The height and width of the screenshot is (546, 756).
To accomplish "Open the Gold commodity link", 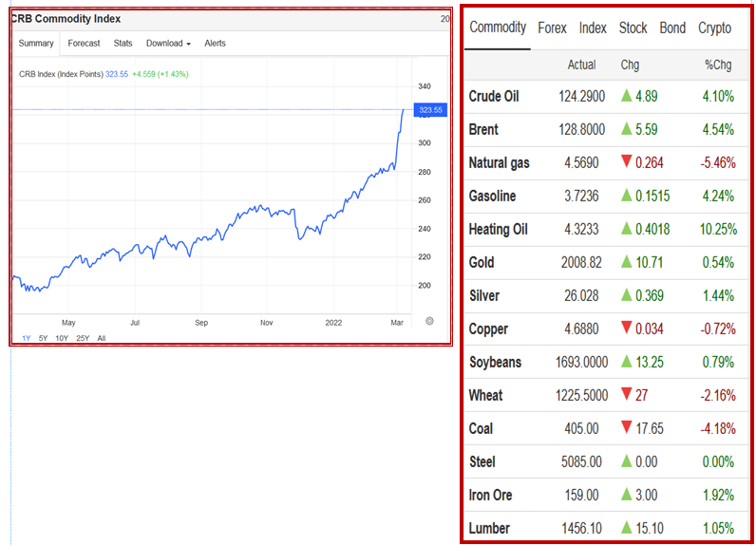I will [x=482, y=262].
